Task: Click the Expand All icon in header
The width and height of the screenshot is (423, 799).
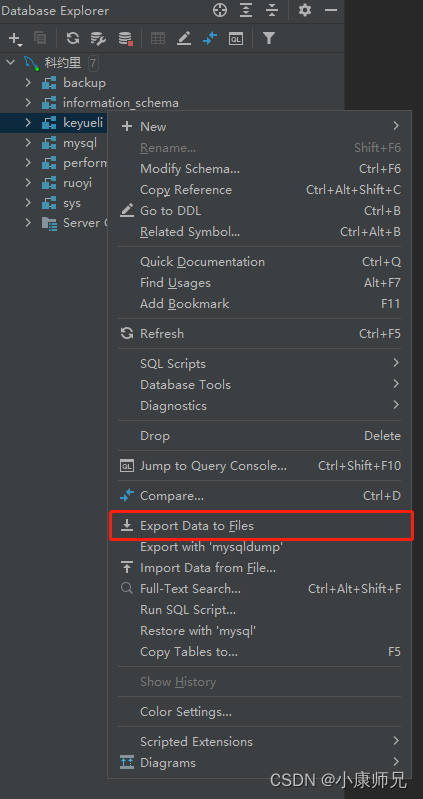Action: point(246,10)
